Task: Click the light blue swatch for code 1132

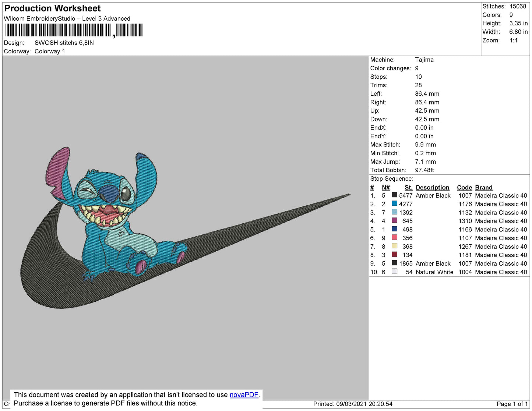Action: [x=394, y=212]
